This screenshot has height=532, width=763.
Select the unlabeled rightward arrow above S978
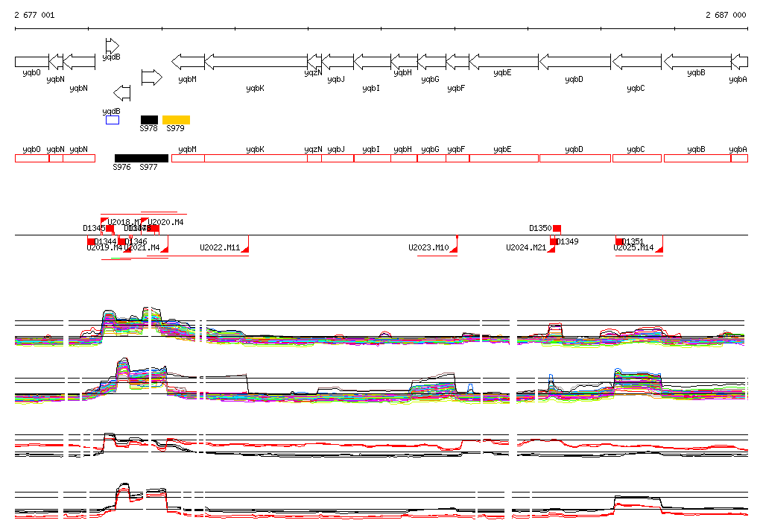(x=152, y=77)
